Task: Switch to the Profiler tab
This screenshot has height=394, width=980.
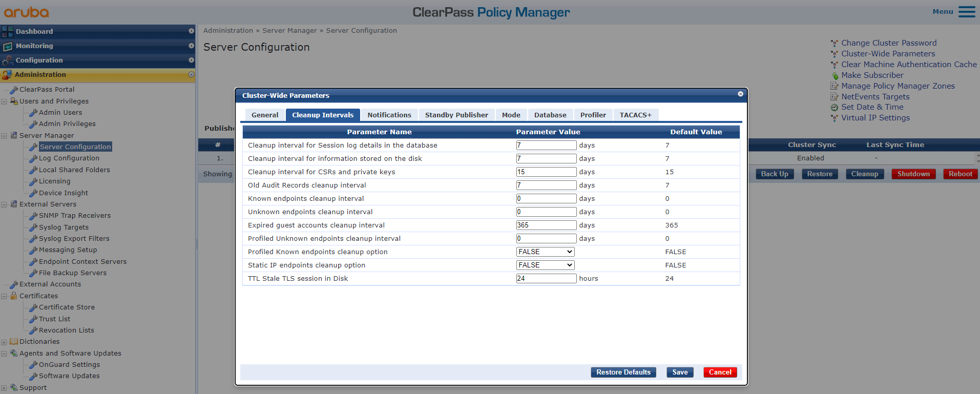Action: click(593, 115)
